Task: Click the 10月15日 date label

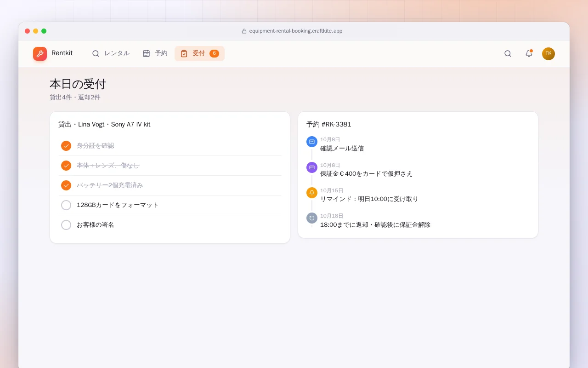Action: [x=332, y=190]
